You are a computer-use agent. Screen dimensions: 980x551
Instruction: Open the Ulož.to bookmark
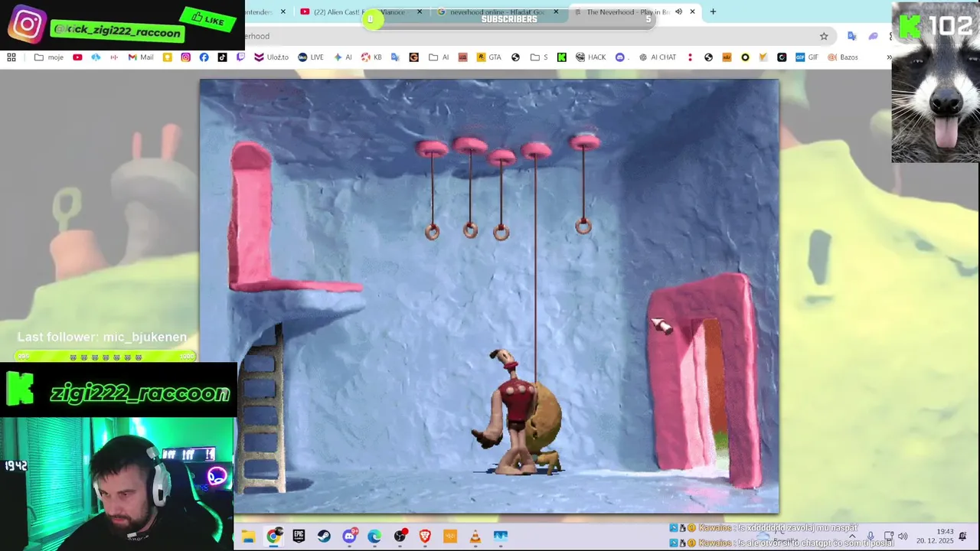point(272,57)
